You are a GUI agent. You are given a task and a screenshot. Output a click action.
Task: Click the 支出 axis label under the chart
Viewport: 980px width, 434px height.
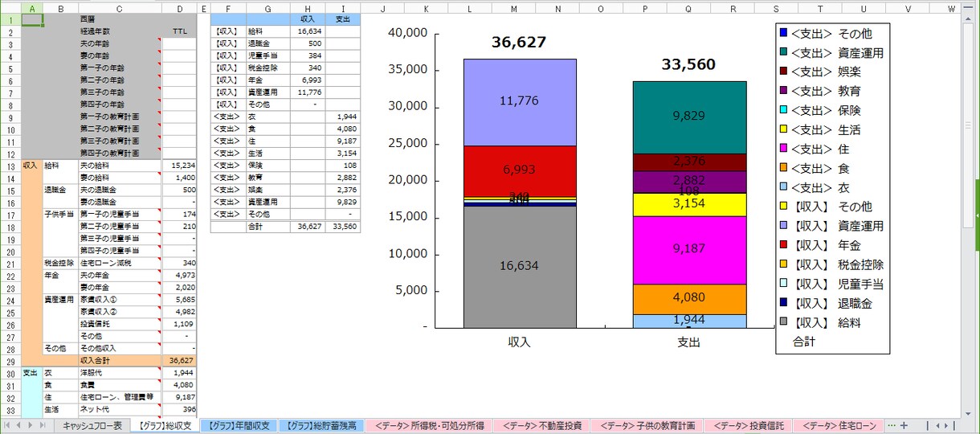click(689, 342)
